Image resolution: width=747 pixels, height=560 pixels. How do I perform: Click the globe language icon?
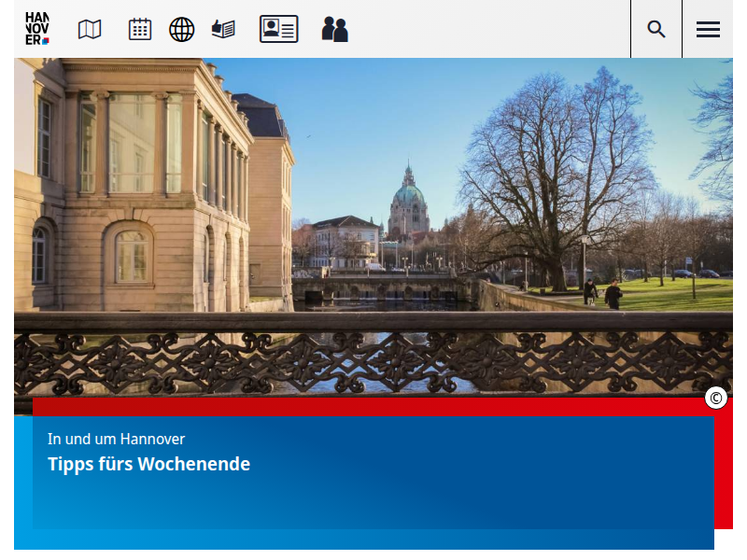[181, 29]
